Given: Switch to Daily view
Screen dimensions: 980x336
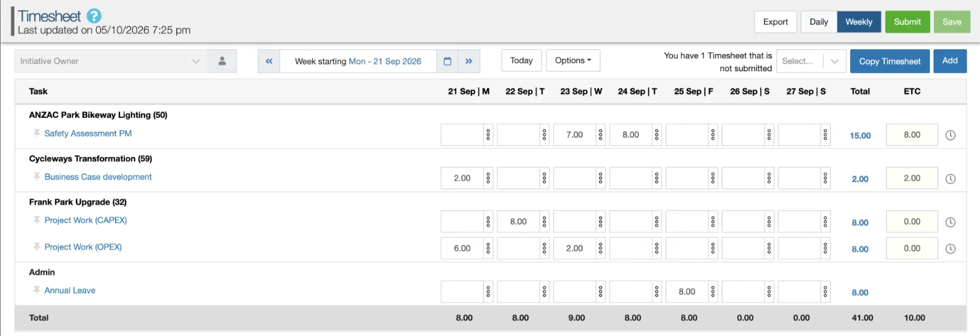Looking at the screenshot, I should pos(819,22).
